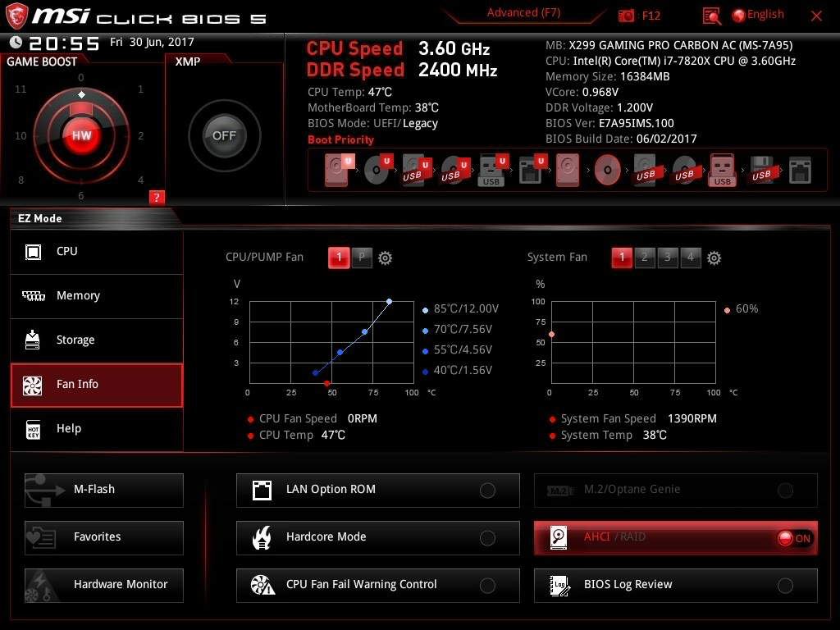
Task: Open the M-Flash utility button
Action: coord(104,490)
